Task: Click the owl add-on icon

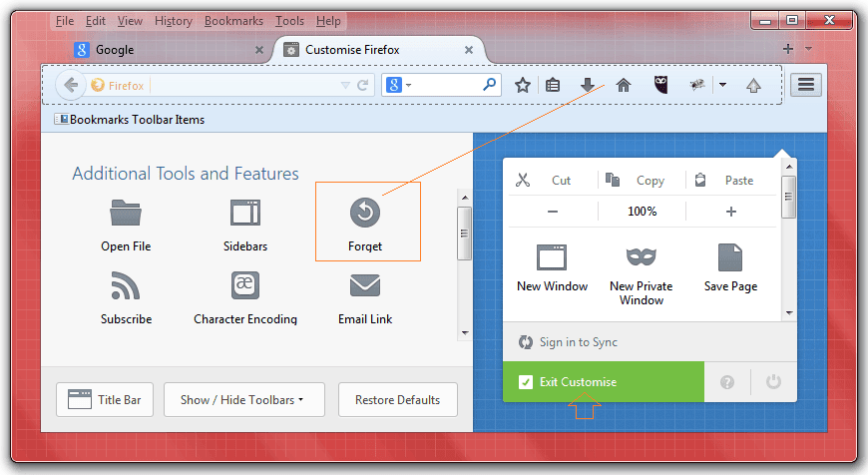Action: [660, 85]
